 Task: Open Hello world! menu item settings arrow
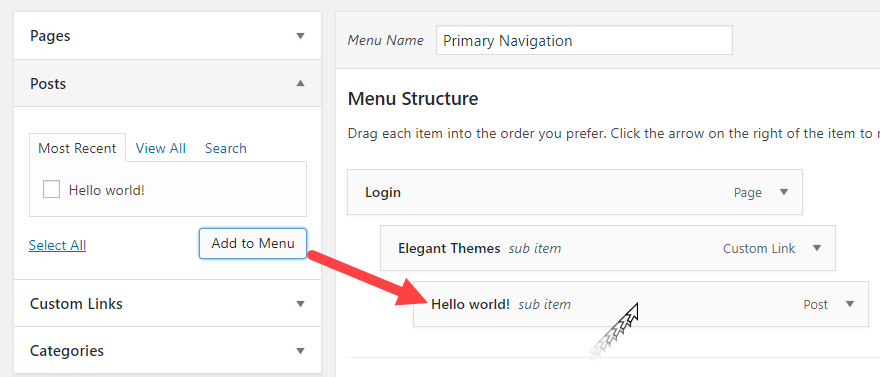pos(850,304)
